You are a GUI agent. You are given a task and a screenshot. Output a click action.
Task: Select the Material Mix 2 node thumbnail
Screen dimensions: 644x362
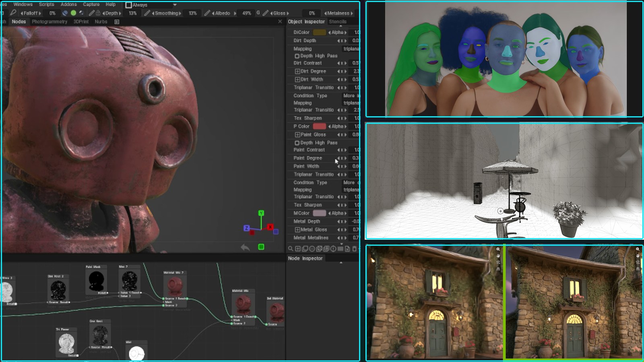174,286
